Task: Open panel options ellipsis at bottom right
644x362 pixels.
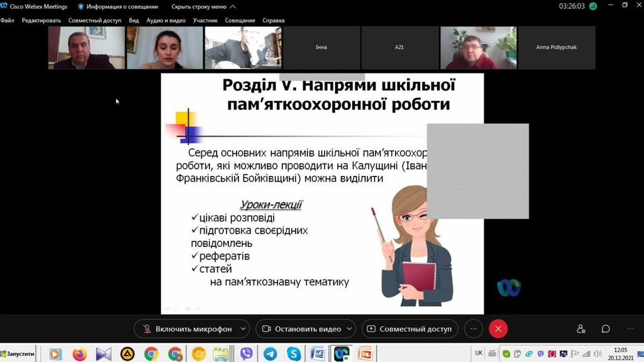Action: point(630,329)
